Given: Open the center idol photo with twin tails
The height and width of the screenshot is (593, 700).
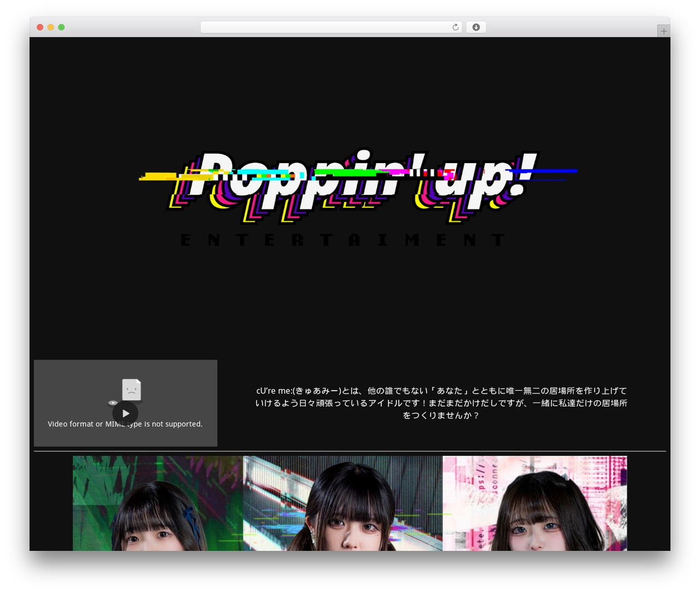Looking at the screenshot, I should click(343, 503).
